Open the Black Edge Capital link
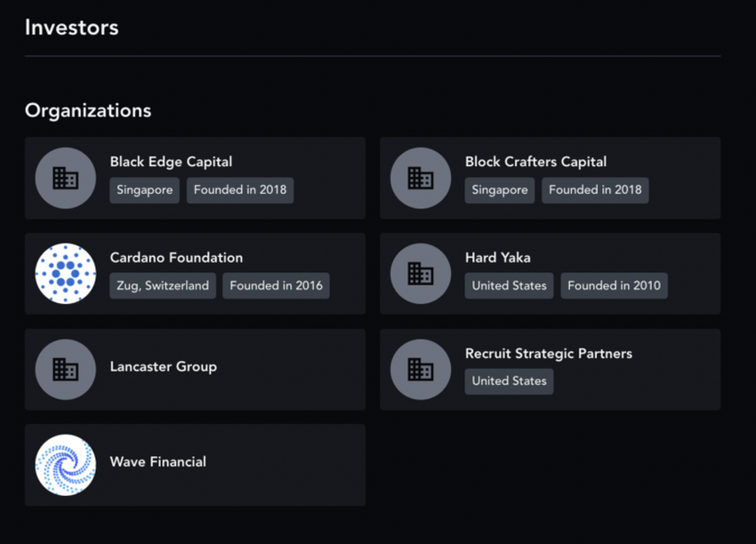This screenshot has width=756, height=544. pos(171,162)
